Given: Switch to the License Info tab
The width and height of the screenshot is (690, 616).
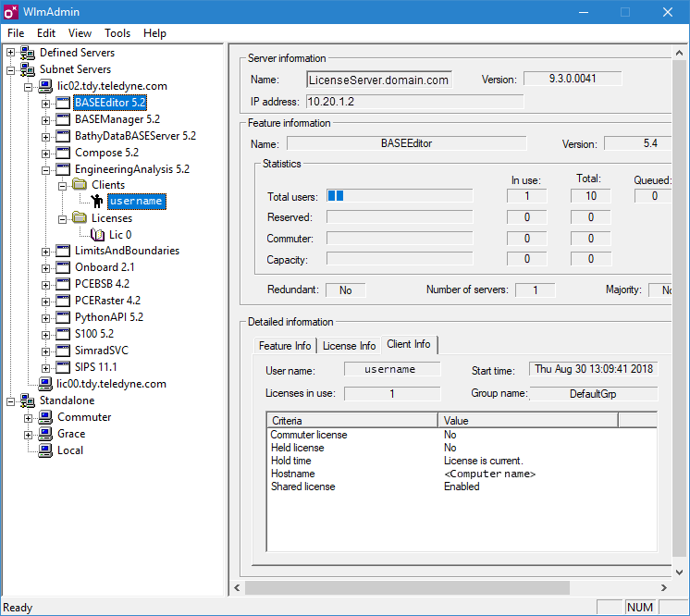Looking at the screenshot, I should coord(349,345).
